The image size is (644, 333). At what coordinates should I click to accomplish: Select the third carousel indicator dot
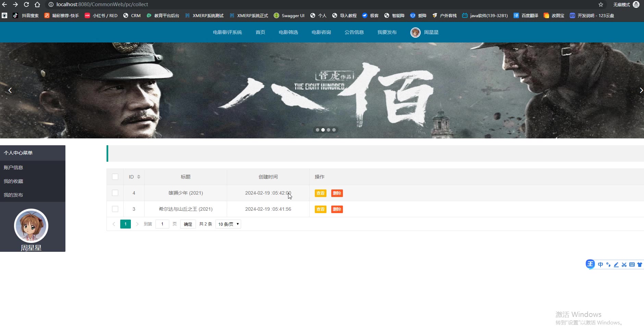[x=329, y=130]
